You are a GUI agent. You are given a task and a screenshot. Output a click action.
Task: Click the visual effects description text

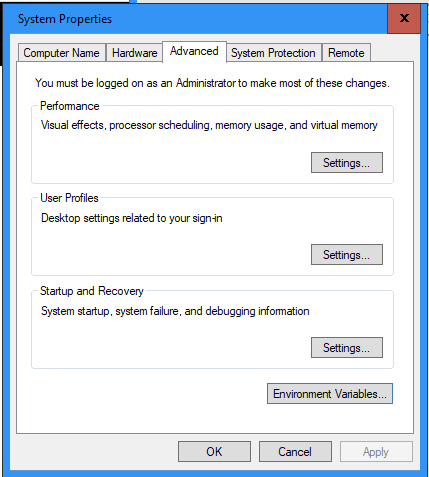209,125
